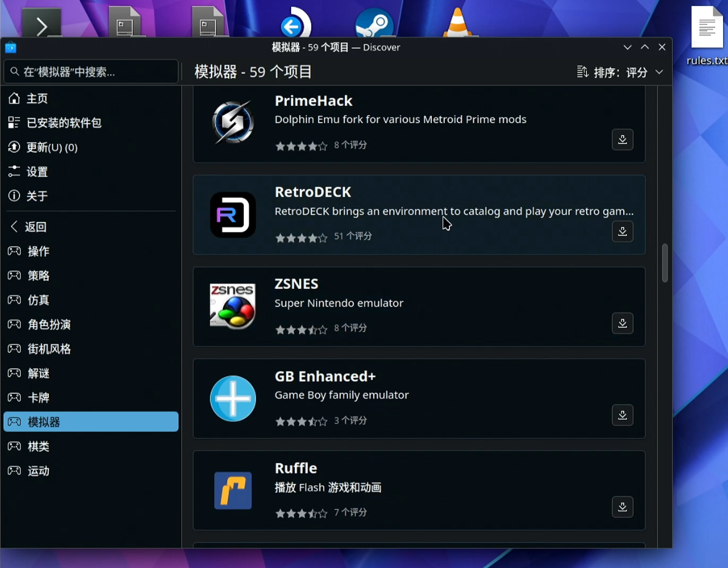Click GB Enhanced+ 3 个评分 rating count

tap(350, 421)
